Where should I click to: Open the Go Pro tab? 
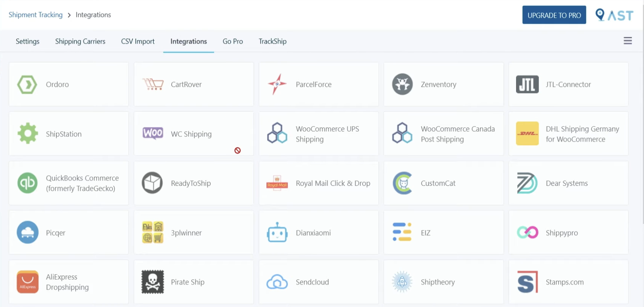[x=233, y=41]
